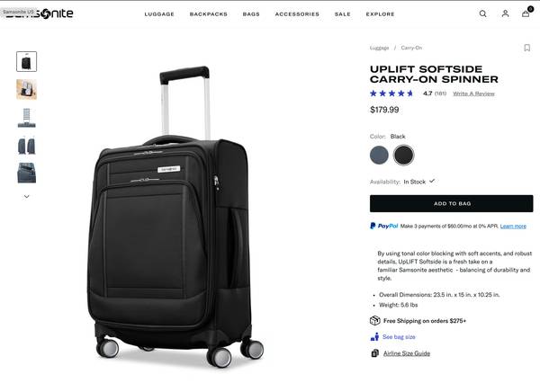The width and height of the screenshot is (540, 392).
Task: Open the account profile icon
Action: [505, 13]
